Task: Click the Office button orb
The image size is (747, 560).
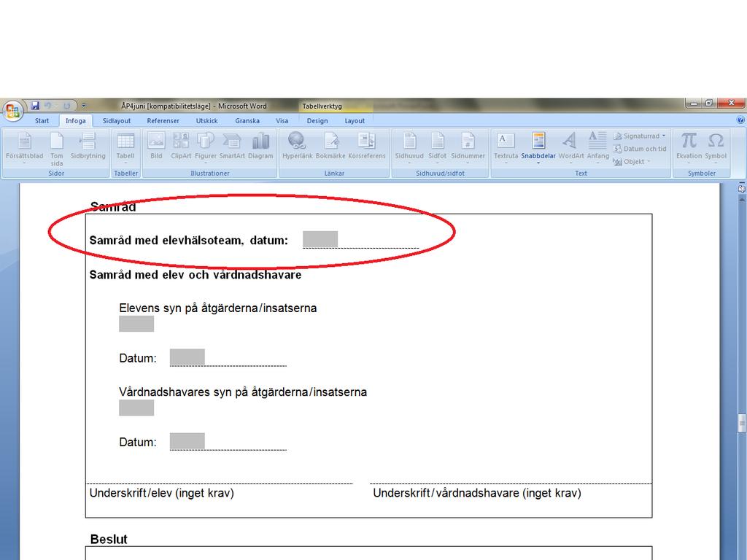Action: [x=12, y=111]
